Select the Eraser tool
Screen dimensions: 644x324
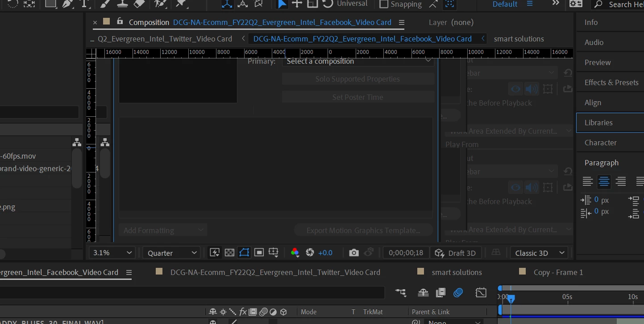point(139,4)
